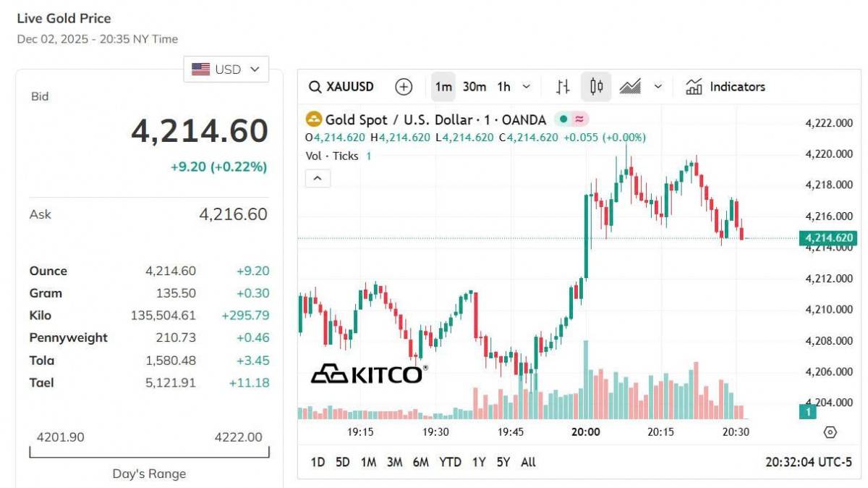Switch to the 30m interval
The width and height of the screenshot is (868, 488).
point(475,87)
